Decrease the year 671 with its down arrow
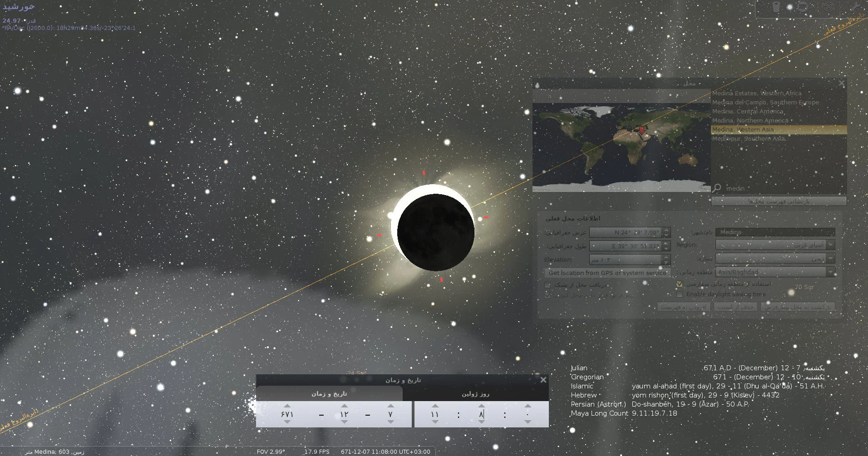 pos(287,422)
